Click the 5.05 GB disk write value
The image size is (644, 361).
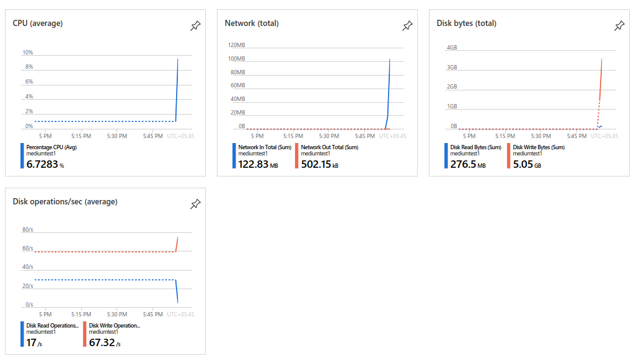pyautogui.click(x=527, y=164)
